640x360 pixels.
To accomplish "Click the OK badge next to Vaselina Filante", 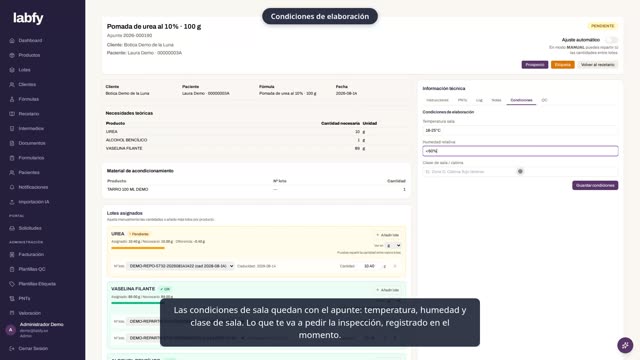I will [x=165, y=289].
